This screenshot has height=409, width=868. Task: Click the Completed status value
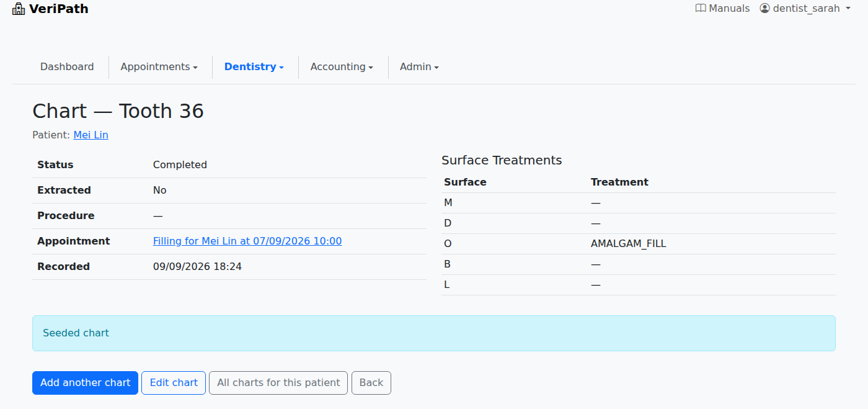pyautogui.click(x=180, y=164)
